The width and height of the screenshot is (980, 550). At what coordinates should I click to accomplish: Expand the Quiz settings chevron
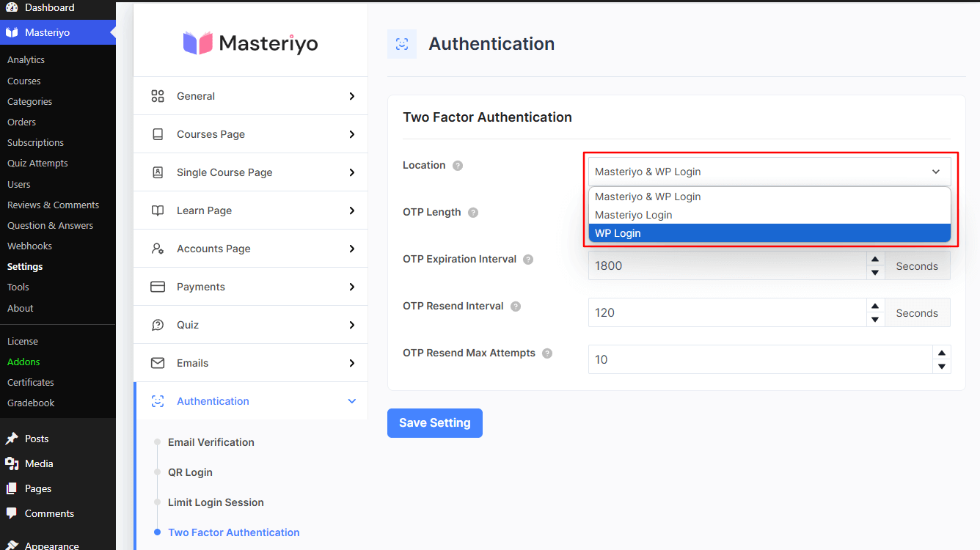point(352,325)
